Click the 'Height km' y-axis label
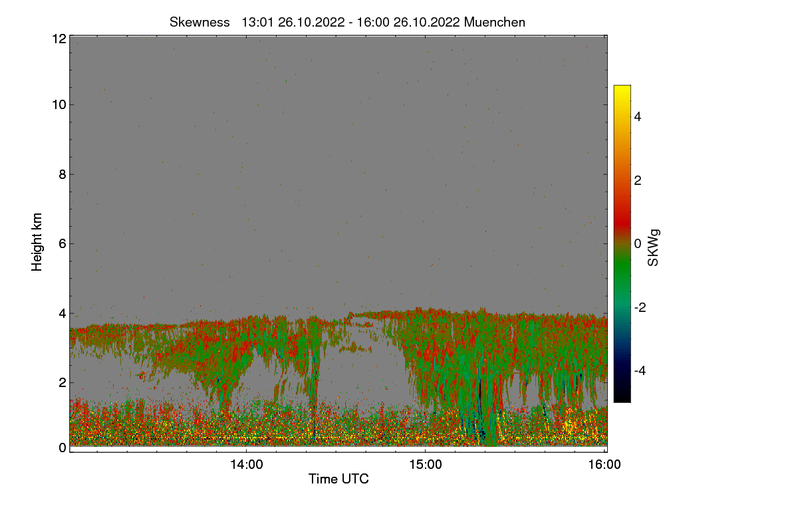Image resolution: width=798 pixels, height=532 pixels. pyautogui.click(x=37, y=241)
